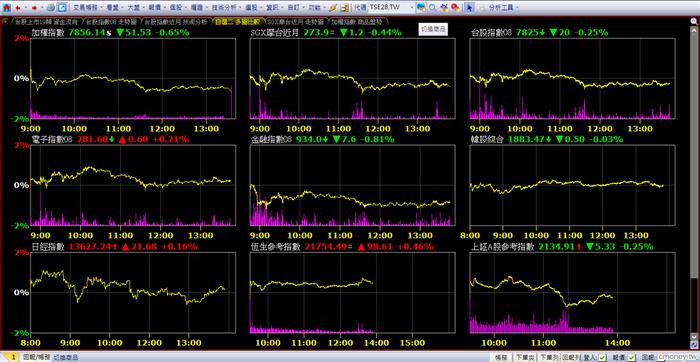The image size is (700, 362).
Task: Toggle the 登入 status checkbox
Action: click(x=603, y=357)
